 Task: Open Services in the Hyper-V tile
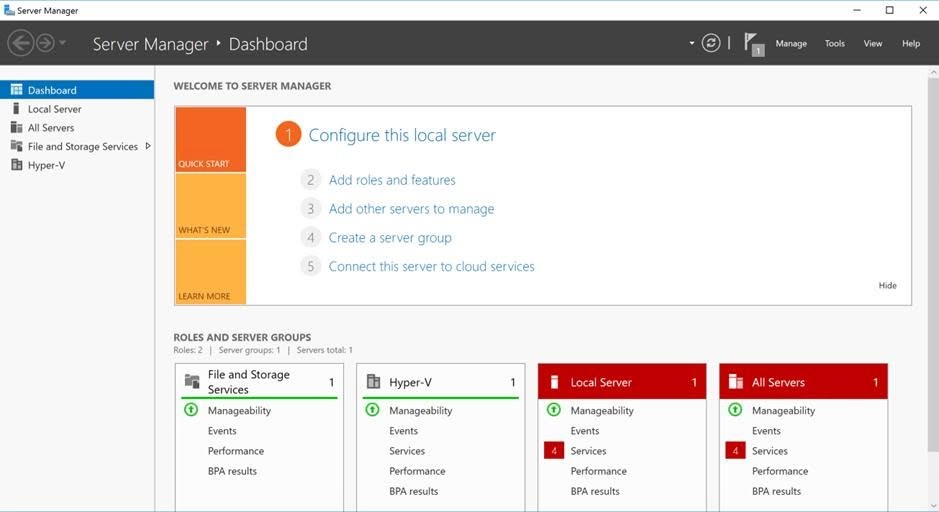point(407,451)
